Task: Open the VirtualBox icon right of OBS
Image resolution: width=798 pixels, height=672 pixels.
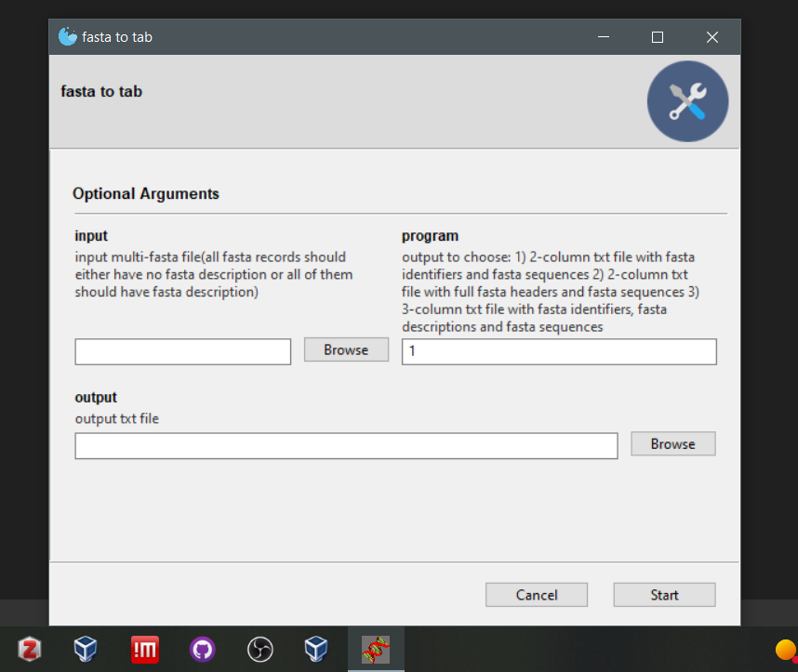Action: pyautogui.click(x=316, y=649)
